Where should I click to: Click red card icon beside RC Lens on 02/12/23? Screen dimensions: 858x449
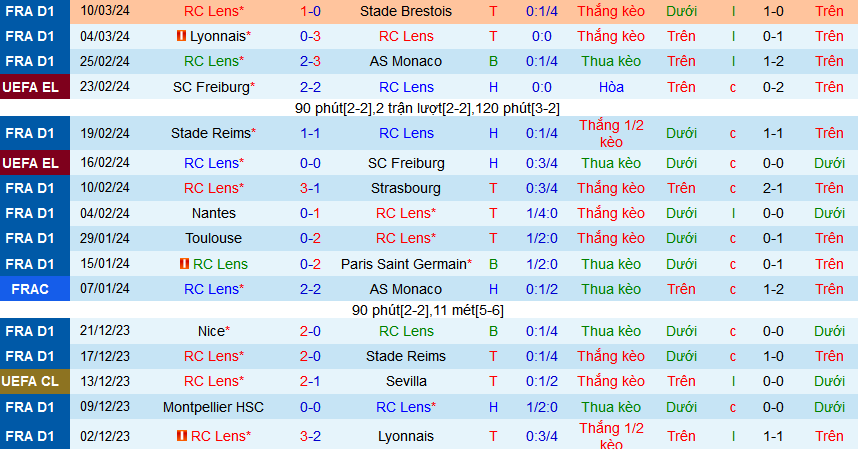click(182, 436)
